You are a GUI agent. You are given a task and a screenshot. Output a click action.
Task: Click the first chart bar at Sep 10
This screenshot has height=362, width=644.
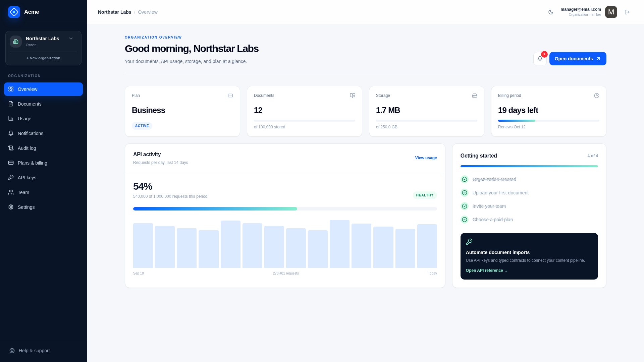(x=143, y=246)
